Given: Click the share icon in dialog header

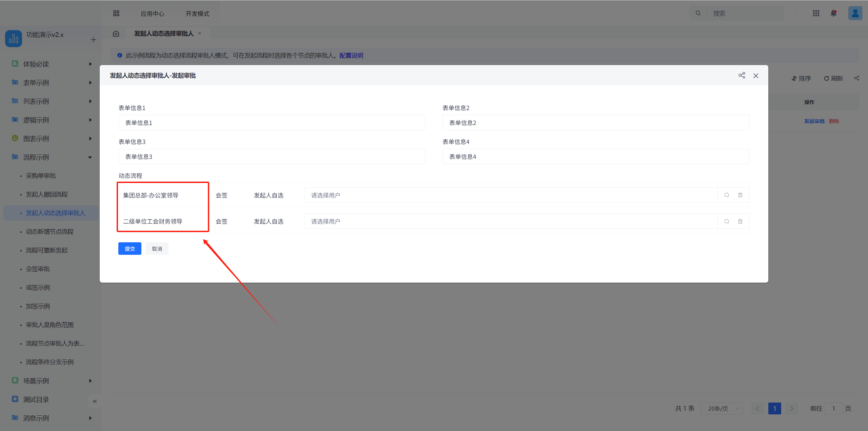Looking at the screenshot, I should click(x=742, y=75).
